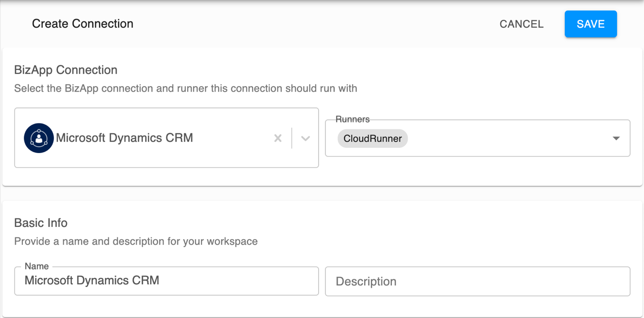Clear the Microsoft Dynamics CRM selection
This screenshot has width=644, height=318.
click(278, 138)
